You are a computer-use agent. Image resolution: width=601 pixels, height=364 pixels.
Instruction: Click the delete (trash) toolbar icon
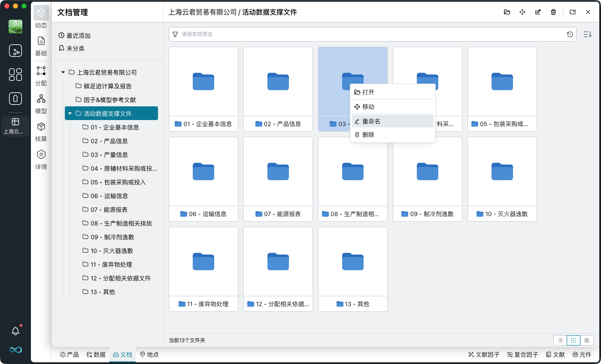pyautogui.click(x=553, y=12)
